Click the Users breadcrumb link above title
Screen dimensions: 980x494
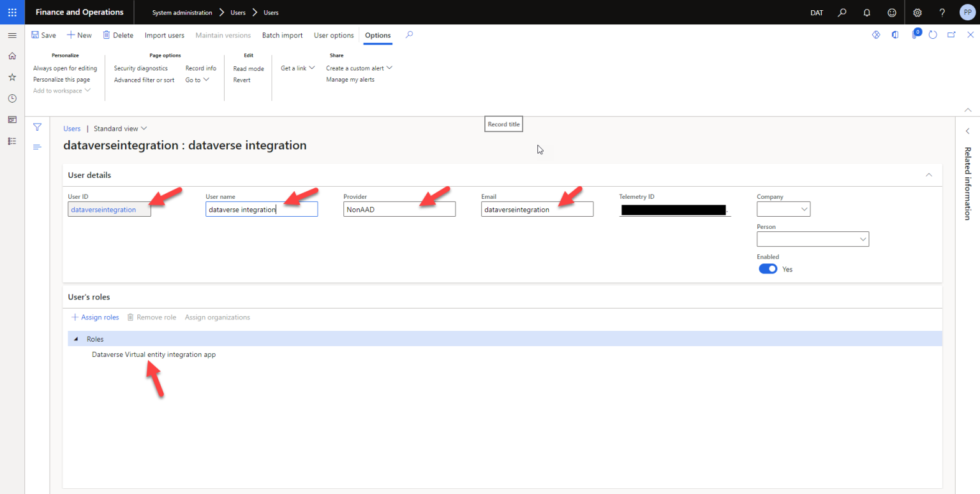72,129
